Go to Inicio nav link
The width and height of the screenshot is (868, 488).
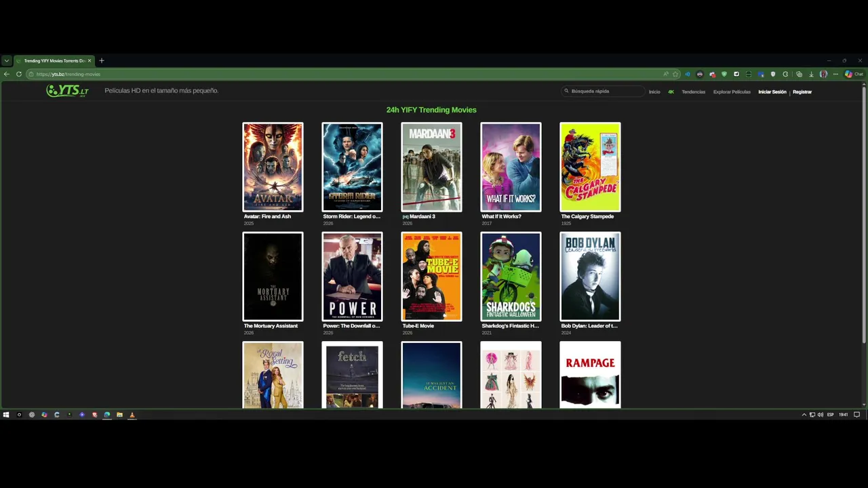(x=654, y=91)
